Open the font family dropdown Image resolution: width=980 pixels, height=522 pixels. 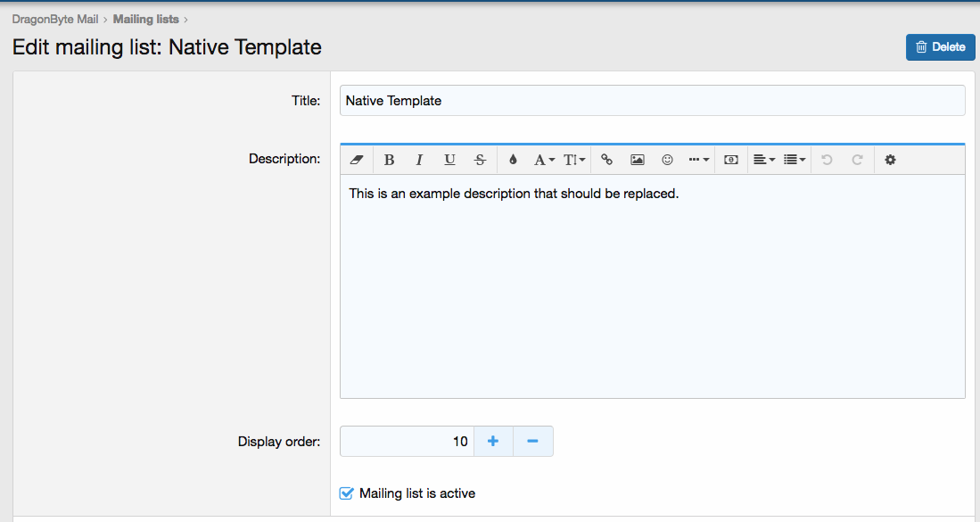[x=544, y=160]
